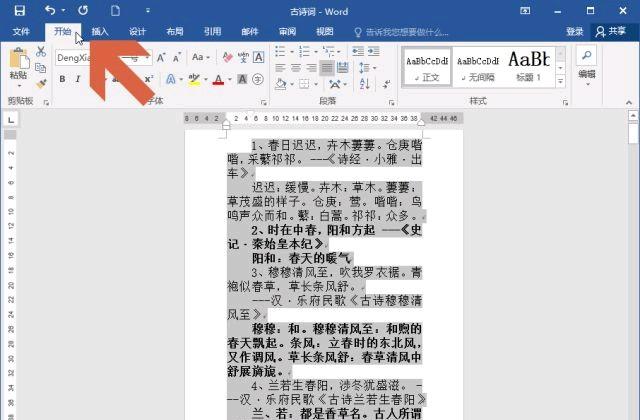Collapse the ribbon with the arrow

(x=629, y=102)
